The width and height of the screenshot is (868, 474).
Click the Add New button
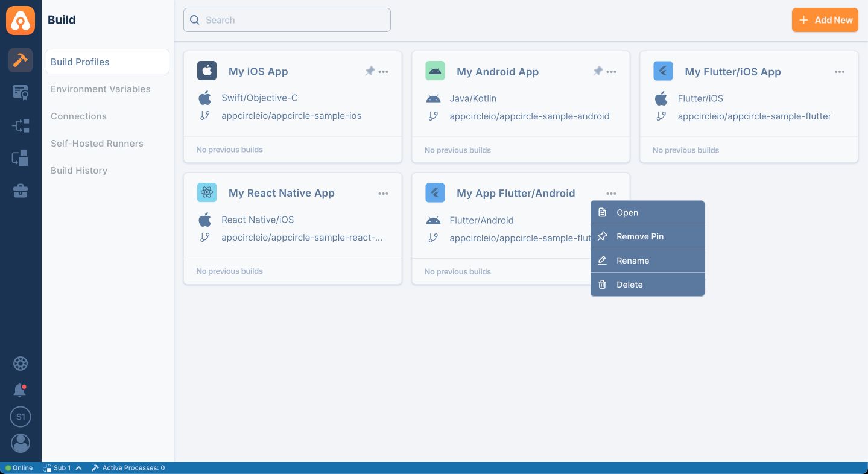[x=825, y=20]
